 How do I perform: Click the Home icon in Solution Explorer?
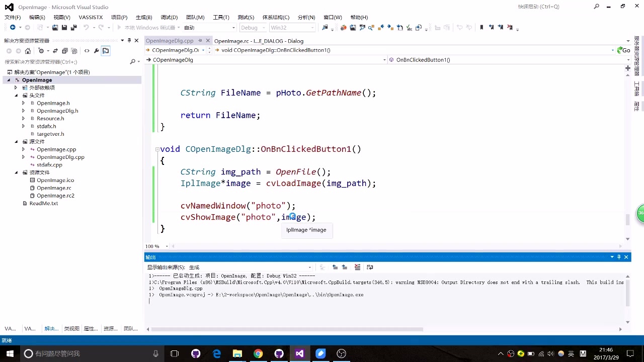click(x=28, y=51)
